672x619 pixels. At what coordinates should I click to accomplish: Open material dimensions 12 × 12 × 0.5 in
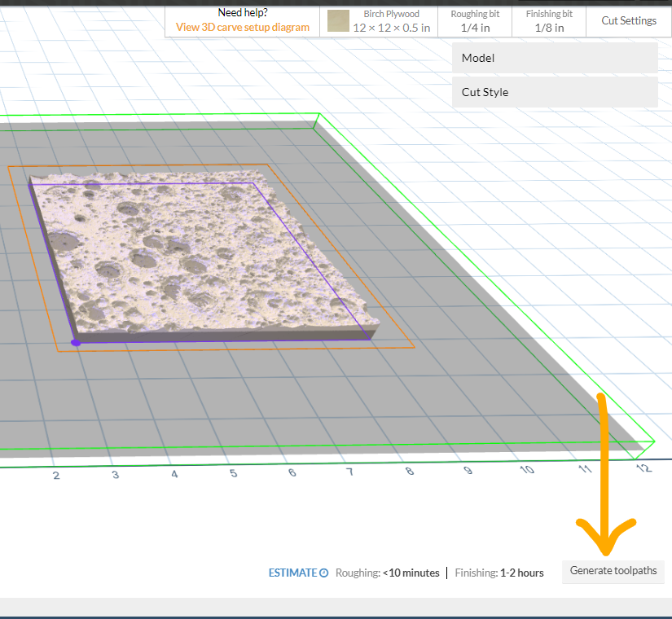(391, 28)
